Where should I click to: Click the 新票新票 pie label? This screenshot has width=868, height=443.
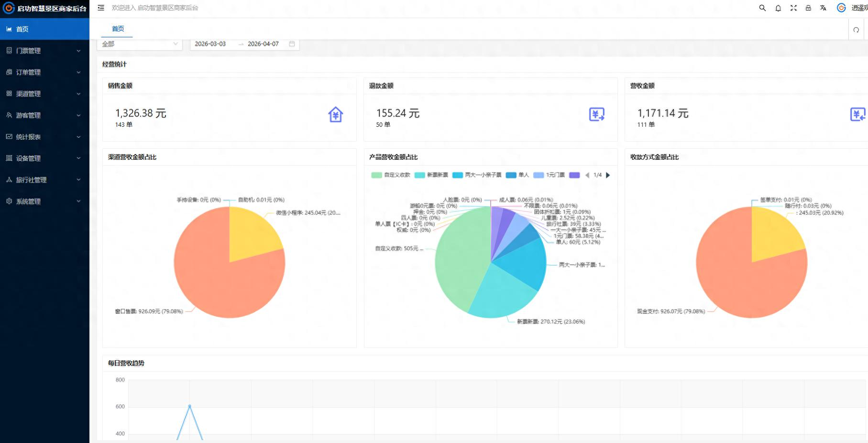coord(551,322)
